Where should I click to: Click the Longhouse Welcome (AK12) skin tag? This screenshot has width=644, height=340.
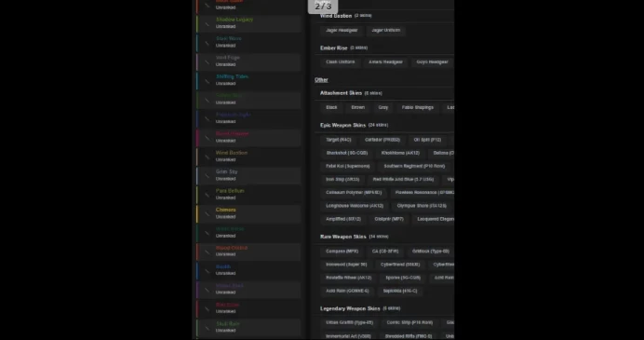(x=355, y=206)
